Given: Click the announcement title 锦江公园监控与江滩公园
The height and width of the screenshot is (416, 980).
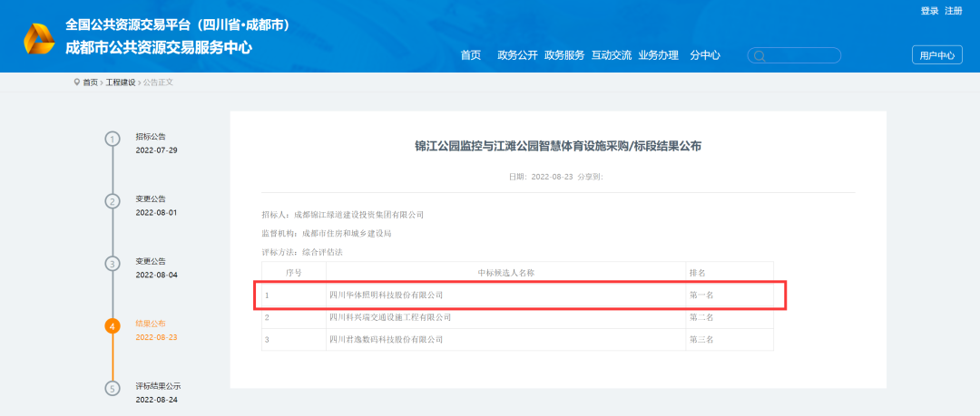Looking at the screenshot, I should click(x=558, y=146).
